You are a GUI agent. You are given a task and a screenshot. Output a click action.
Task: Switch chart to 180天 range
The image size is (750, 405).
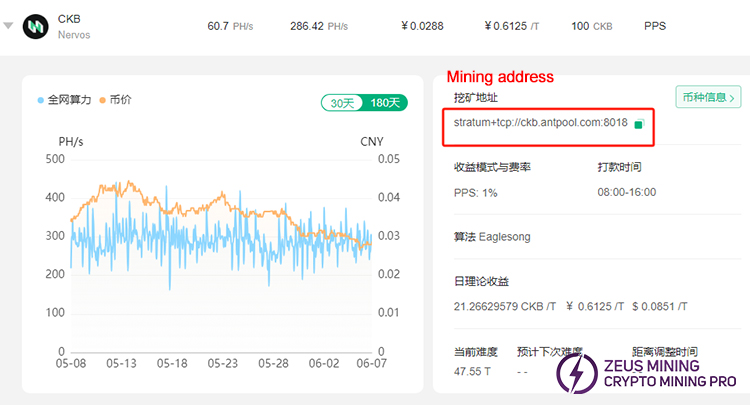[385, 103]
